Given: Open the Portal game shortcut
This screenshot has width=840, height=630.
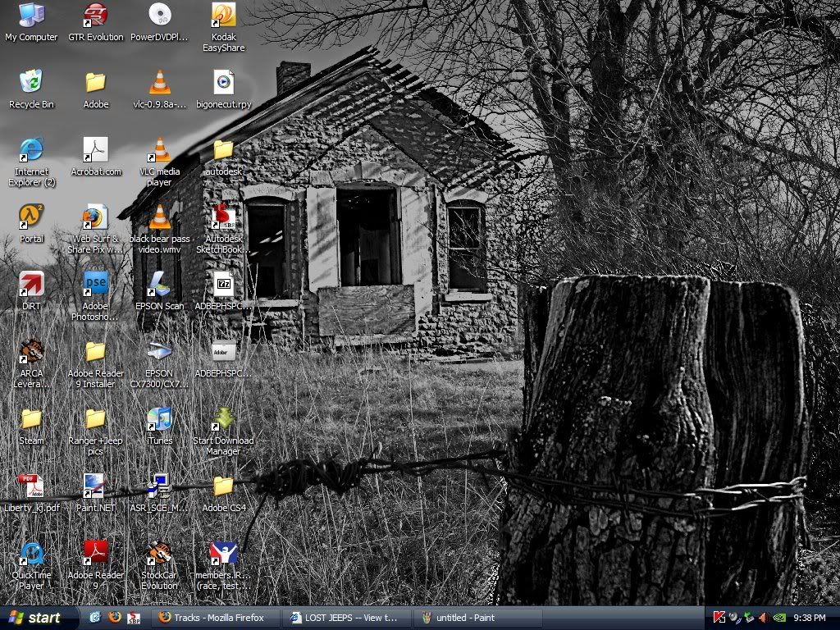Looking at the screenshot, I should point(31,217).
